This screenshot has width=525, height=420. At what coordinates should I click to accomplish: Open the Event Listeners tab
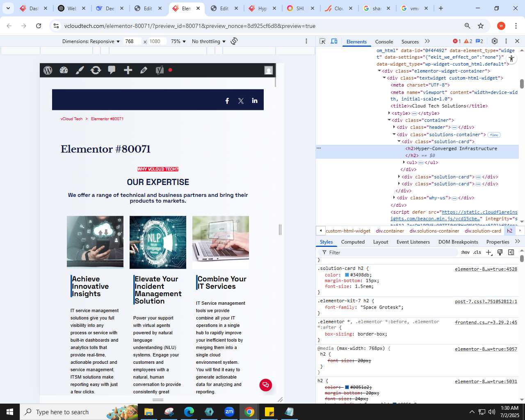point(413,242)
